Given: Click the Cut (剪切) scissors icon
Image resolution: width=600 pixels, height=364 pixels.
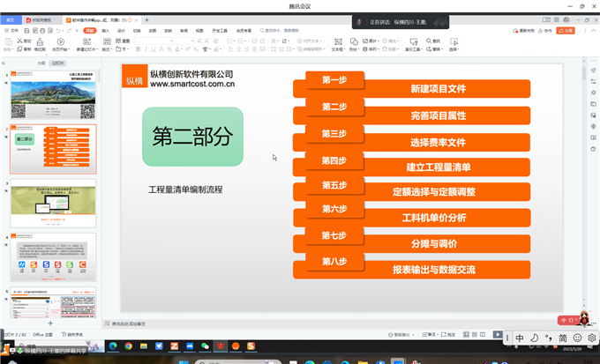Looking at the screenshot, I should [x=19, y=41].
